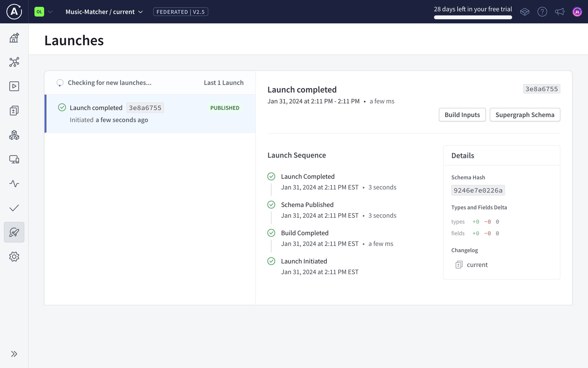Viewport: 588px width, 368px height.
Task: Open the user avatar menu
Action: [x=577, y=12]
